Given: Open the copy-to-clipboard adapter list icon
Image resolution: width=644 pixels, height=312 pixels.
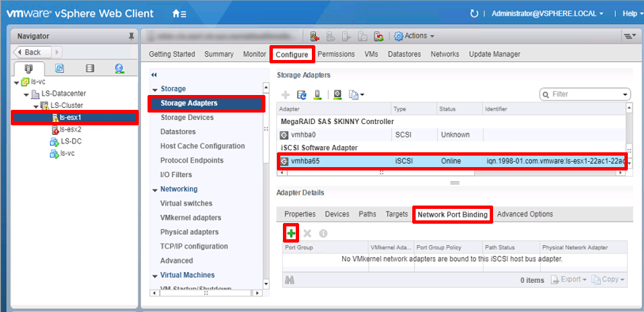Looking at the screenshot, I should click(356, 95).
